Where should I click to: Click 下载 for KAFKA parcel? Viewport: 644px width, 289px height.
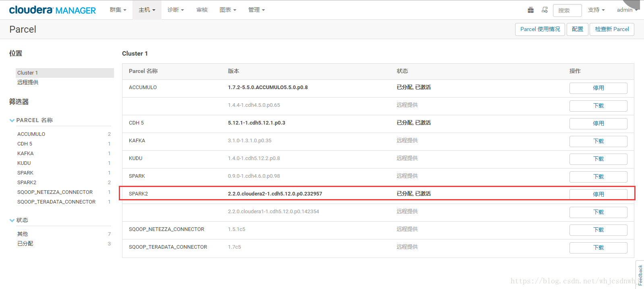598,141
